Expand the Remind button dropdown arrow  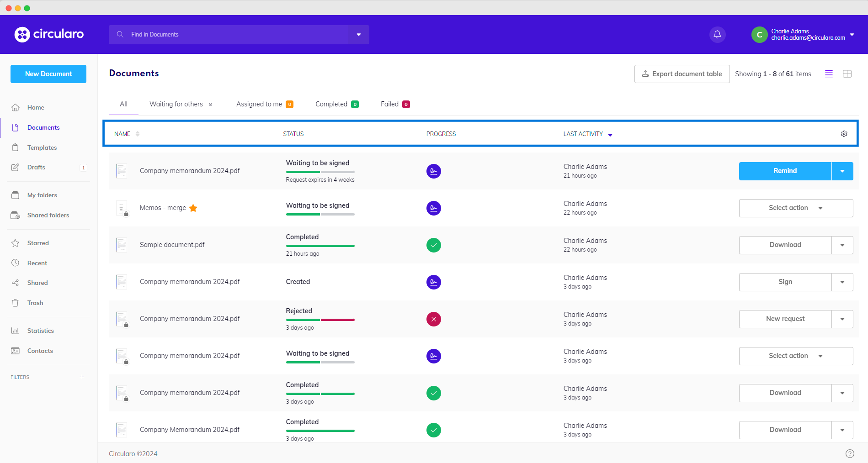[842, 171]
